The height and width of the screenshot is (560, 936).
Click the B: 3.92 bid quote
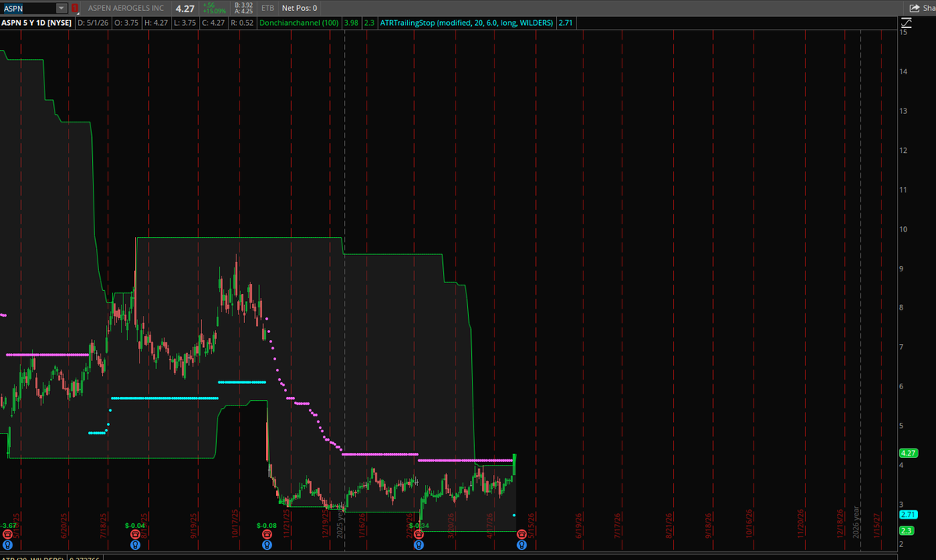point(243,5)
